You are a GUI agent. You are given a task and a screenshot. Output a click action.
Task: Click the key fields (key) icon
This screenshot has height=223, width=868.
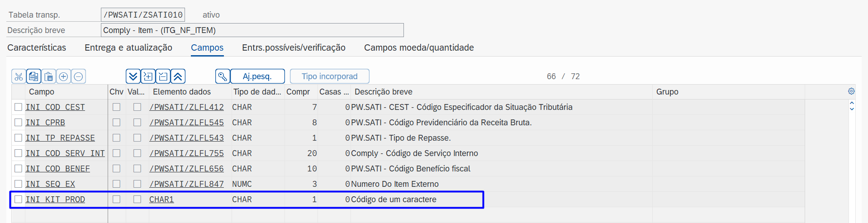click(x=223, y=76)
